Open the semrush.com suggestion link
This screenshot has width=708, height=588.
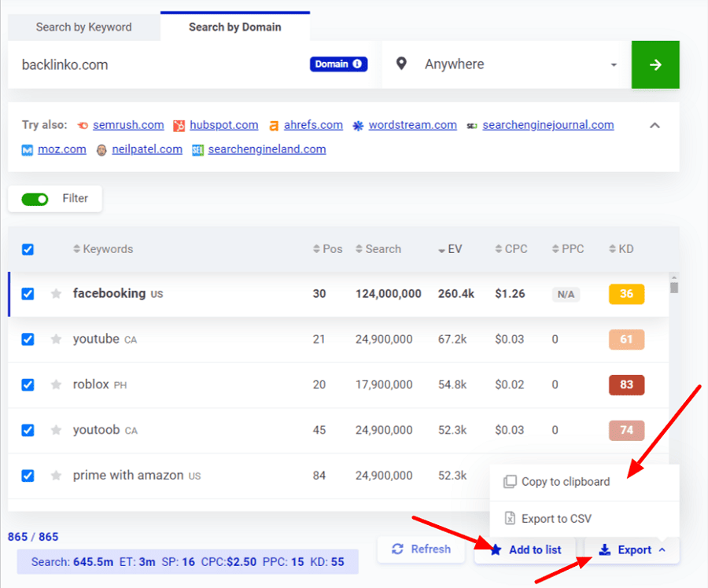[128, 125]
